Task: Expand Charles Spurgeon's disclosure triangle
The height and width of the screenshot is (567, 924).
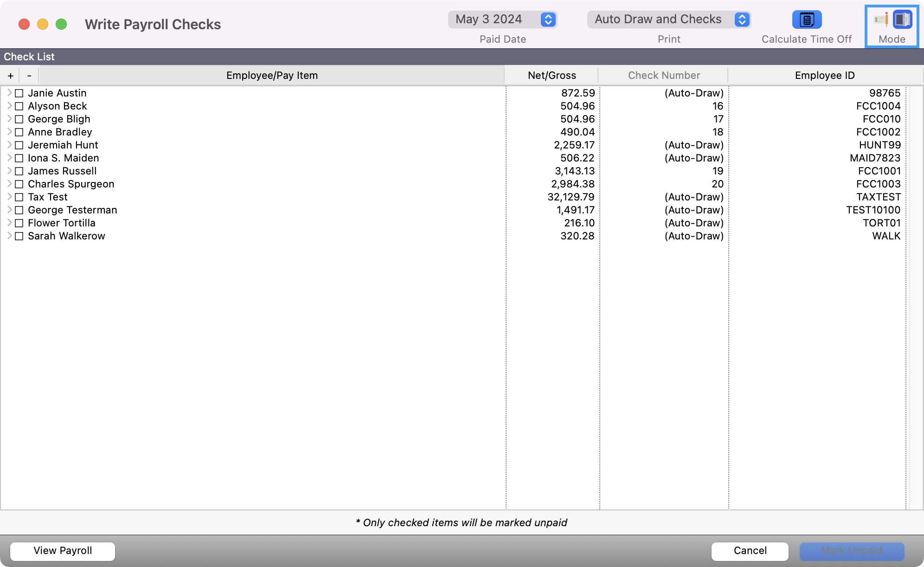Action: tap(9, 184)
